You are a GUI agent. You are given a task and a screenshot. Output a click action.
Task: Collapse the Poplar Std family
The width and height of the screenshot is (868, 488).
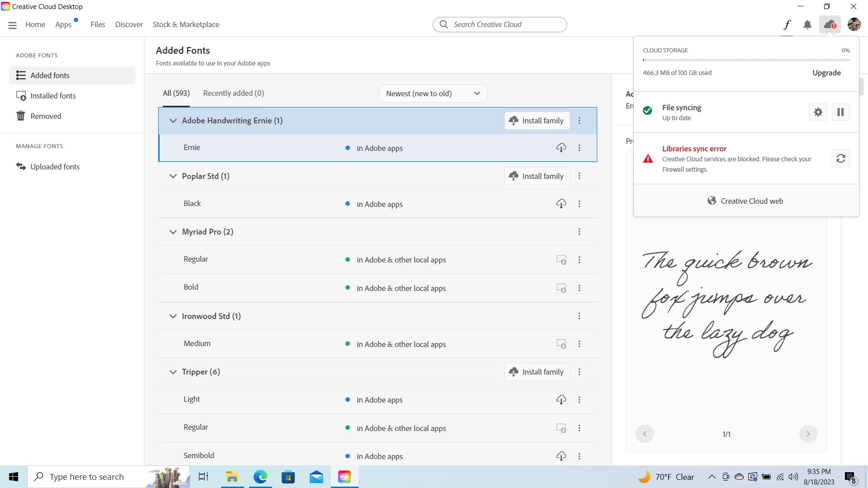pos(173,176)
